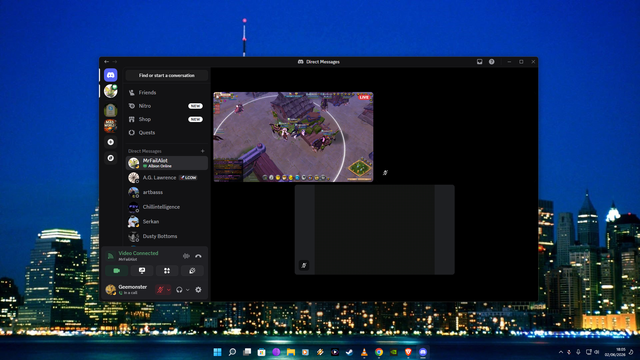
Task: Open the live Albion Online stream thumbnail
Action: [293, 137]
